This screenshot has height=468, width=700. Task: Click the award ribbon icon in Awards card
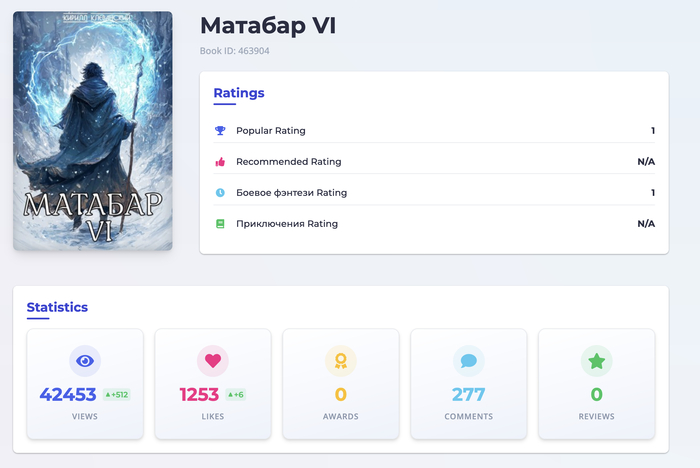pyautogui.click(x=341, y=361)
